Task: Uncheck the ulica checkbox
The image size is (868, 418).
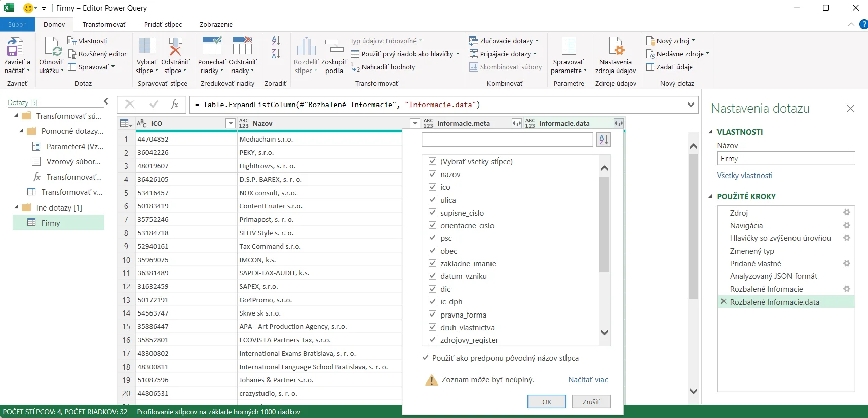Action: pos(432,200)
